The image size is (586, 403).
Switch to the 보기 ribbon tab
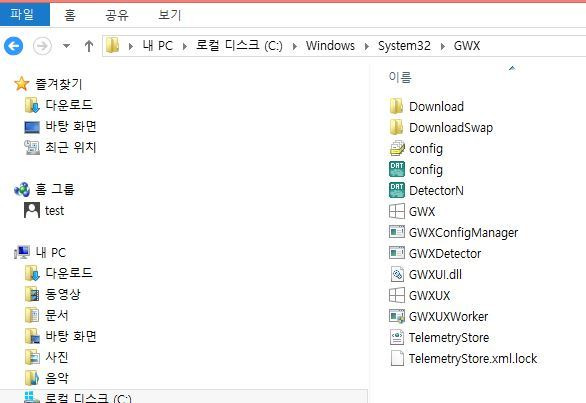pyautogui.click(x=169, y=15)
